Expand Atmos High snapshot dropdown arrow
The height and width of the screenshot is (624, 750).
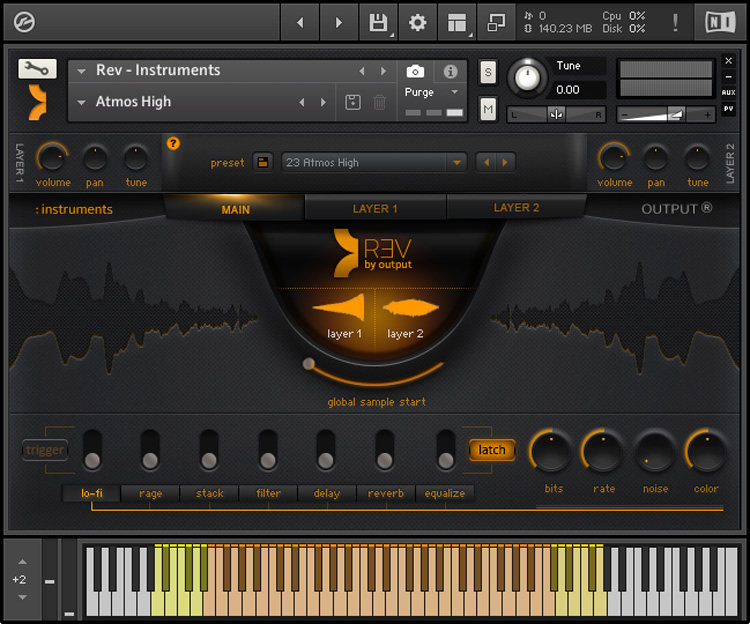tap(81, 102)
